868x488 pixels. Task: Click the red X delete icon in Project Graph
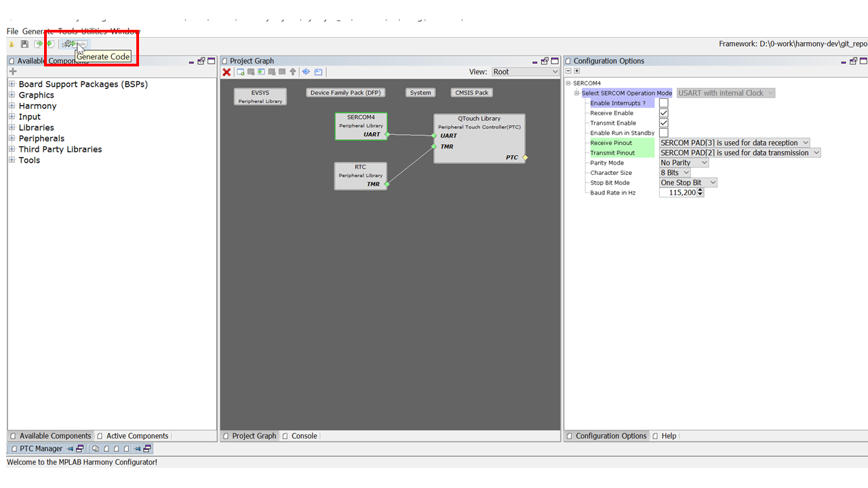pos(226,72)
